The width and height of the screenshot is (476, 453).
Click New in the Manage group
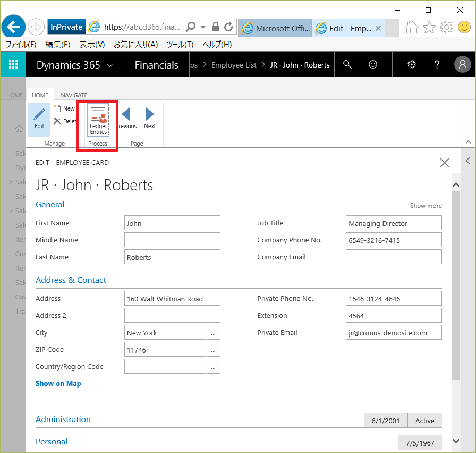pos(64,108)
